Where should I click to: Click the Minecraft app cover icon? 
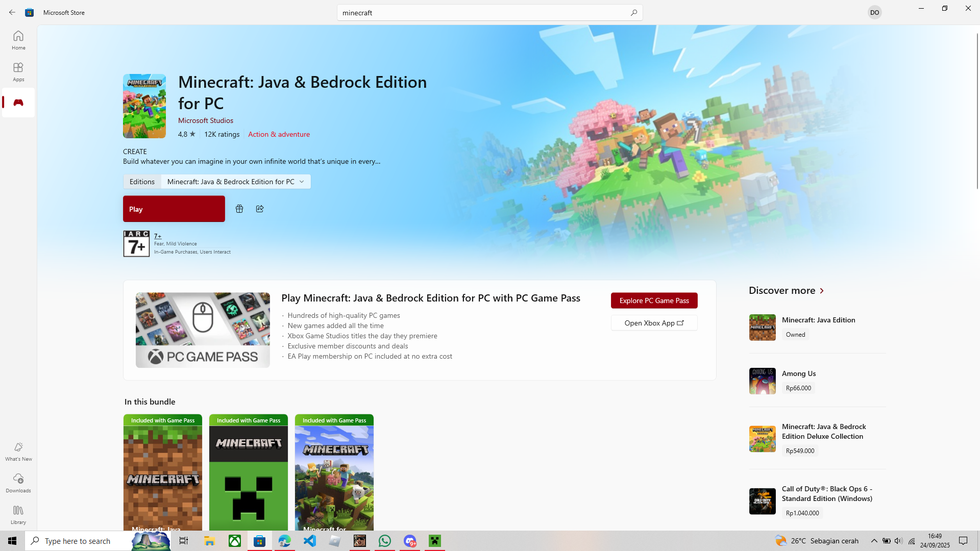[144, 106]
